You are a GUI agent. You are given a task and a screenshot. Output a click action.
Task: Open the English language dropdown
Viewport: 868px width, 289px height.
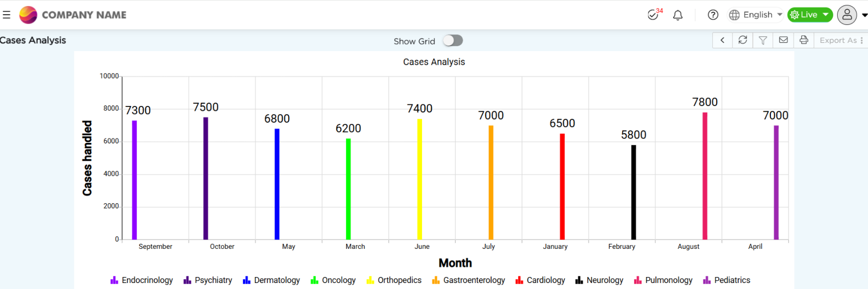click(x=755, y=15)
